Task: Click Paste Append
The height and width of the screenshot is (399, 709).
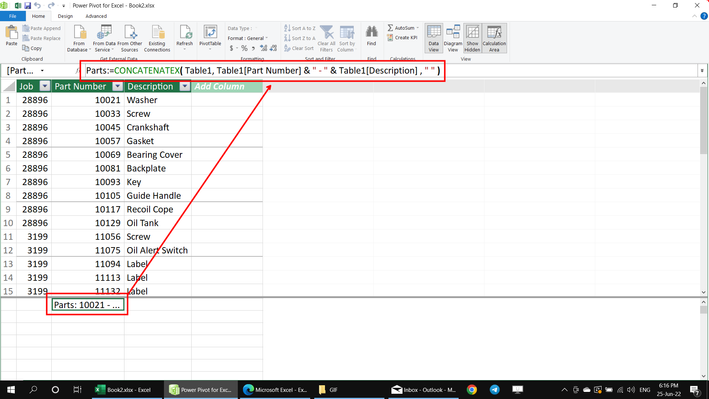Action: [x=42, y=28]
